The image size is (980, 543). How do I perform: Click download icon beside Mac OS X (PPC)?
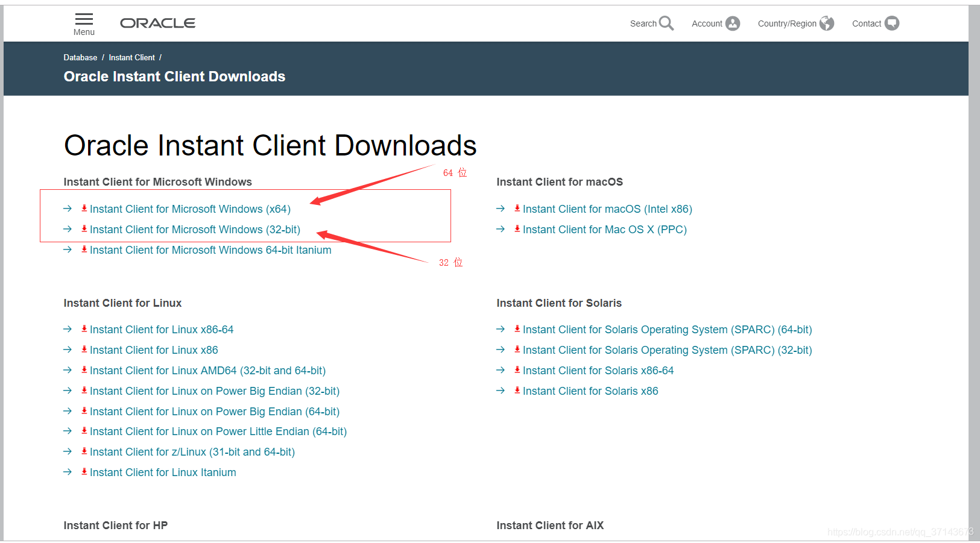(x=517, y=229)
